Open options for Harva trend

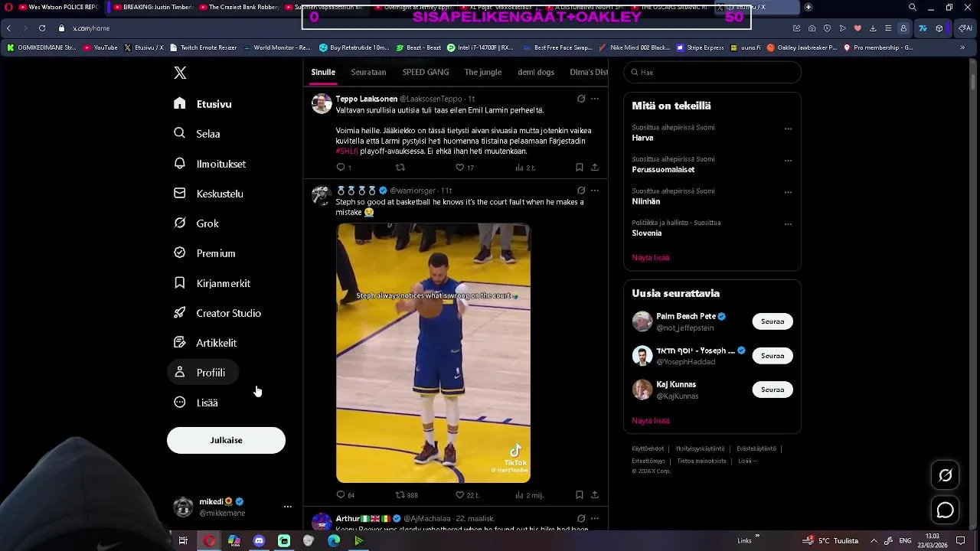click(x=788, y=129)
